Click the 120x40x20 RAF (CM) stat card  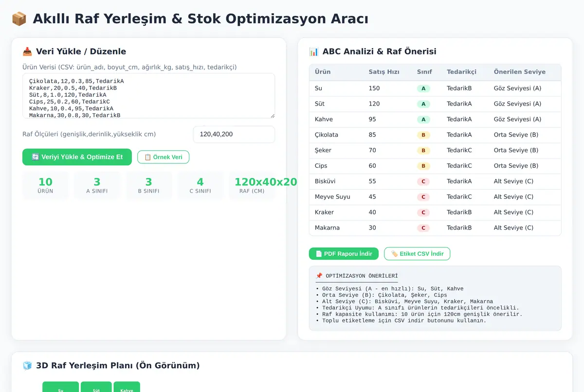252,186
